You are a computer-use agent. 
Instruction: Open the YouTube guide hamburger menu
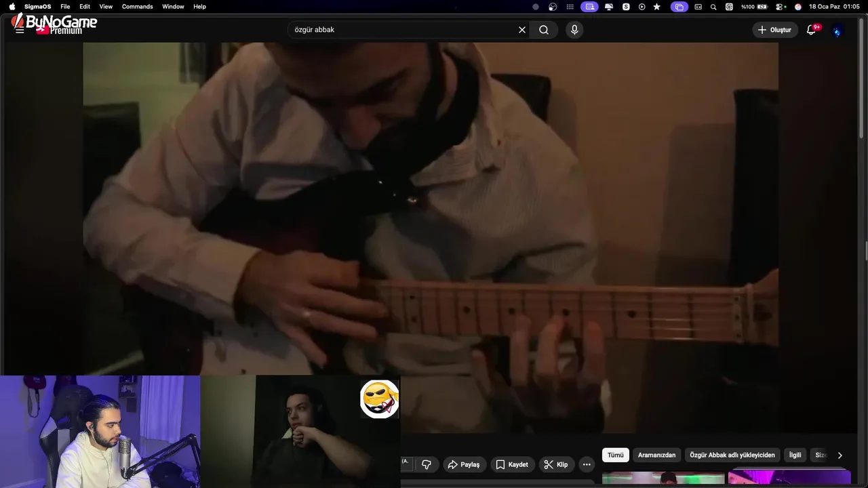click(x=20, y=30)
